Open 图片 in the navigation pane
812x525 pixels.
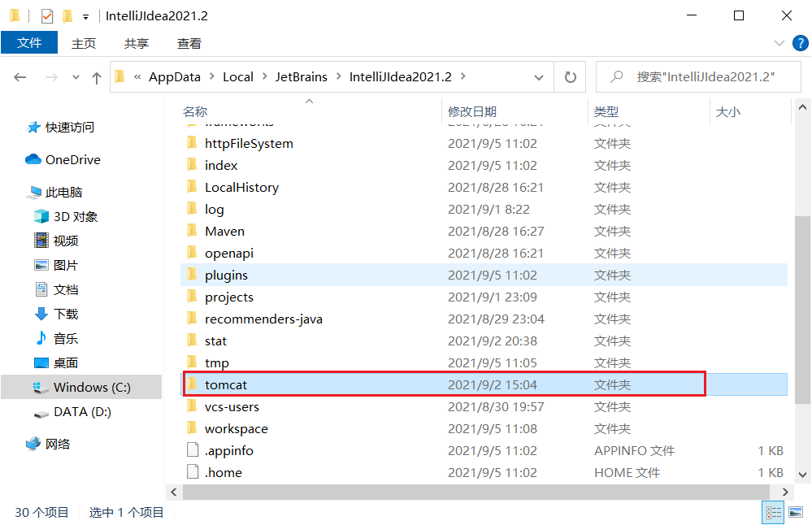pyautogui.click(x=56, y=265)
